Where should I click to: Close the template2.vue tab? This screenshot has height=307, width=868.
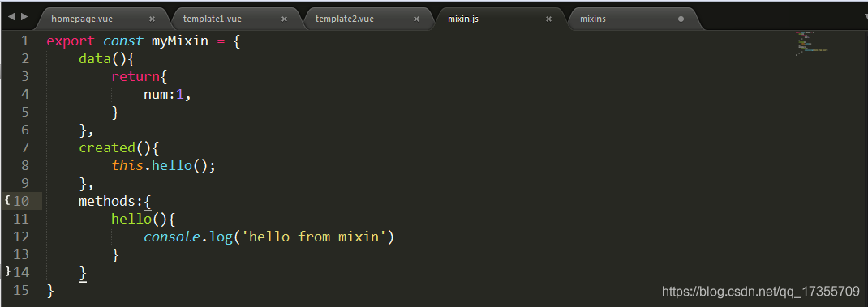pyautogui.click(x=416, y=19)
